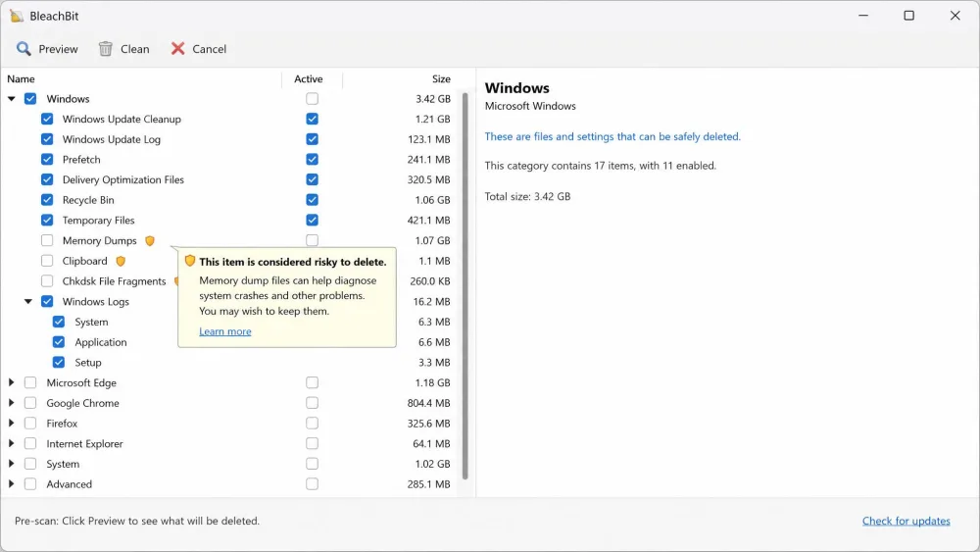Click the Pre-scan status bar message
980x552 pixels.
click(137, 521)
